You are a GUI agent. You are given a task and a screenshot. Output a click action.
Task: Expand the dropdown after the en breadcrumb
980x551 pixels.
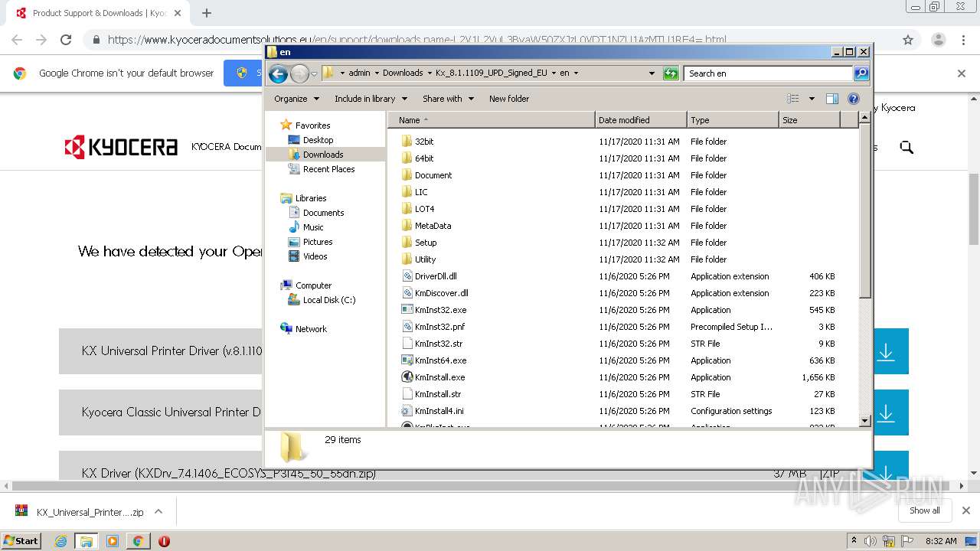click(x=576, y=73)
